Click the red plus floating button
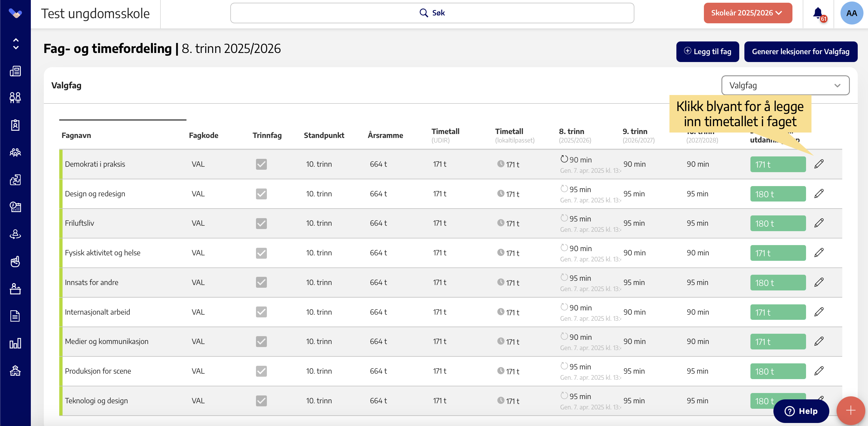 pyautogui.click(x=850, y=411)
